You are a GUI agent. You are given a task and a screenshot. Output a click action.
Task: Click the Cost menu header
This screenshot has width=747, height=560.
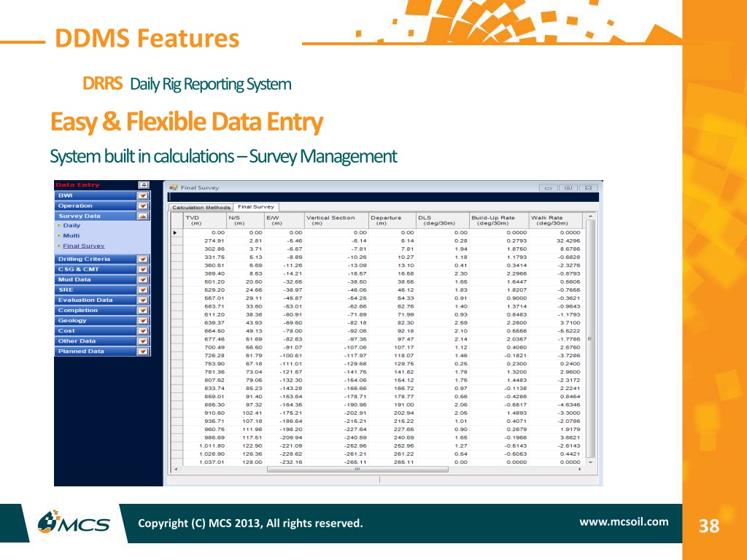coord(102,331)
